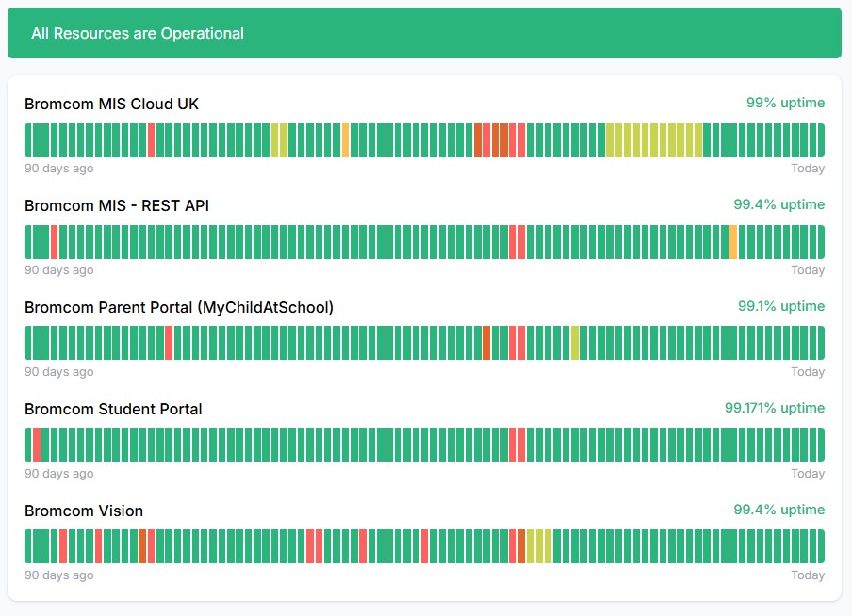Click the "90 days ago" label under Student Portal

58,474
